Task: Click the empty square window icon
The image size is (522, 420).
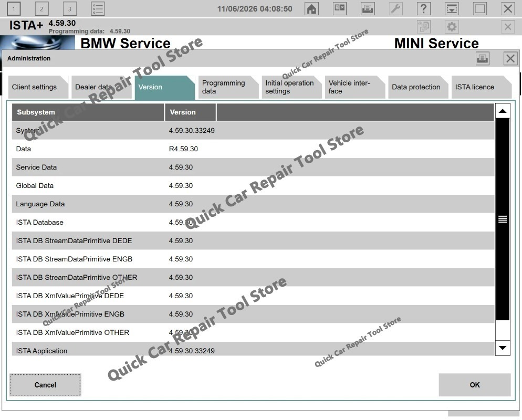Action: click(479, 8)
